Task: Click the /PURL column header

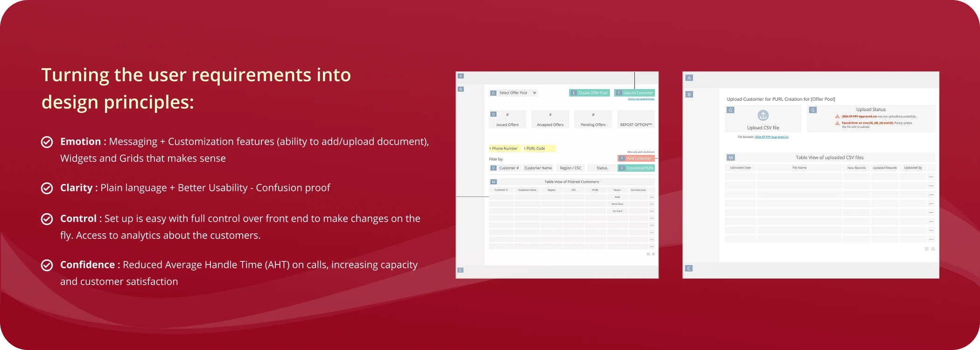Action: click(x=595, y=190)
